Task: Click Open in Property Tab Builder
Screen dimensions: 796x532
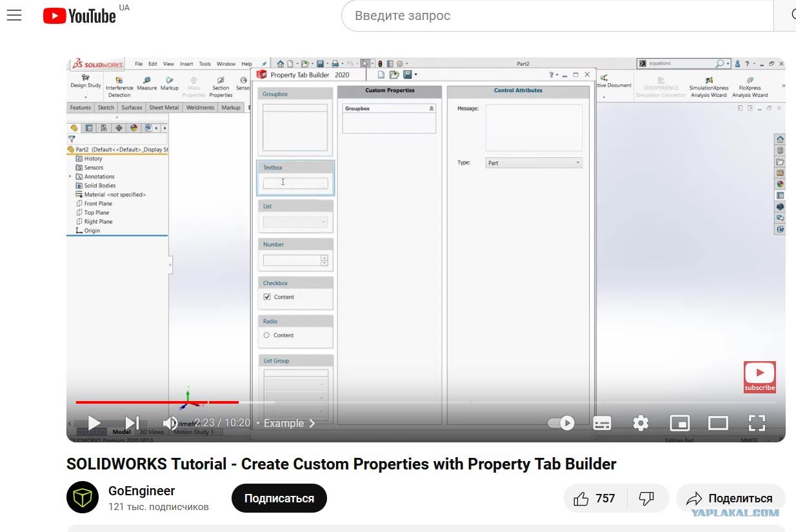Action: 394,75
